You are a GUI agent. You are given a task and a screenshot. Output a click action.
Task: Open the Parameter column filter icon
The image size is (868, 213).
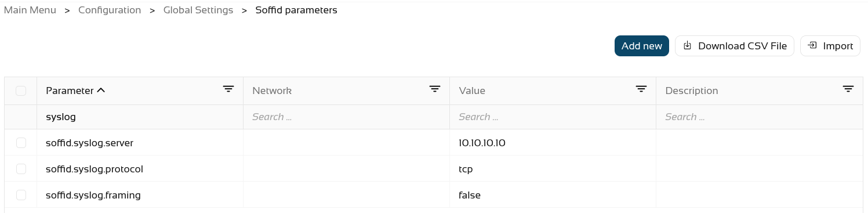point(228,89)
